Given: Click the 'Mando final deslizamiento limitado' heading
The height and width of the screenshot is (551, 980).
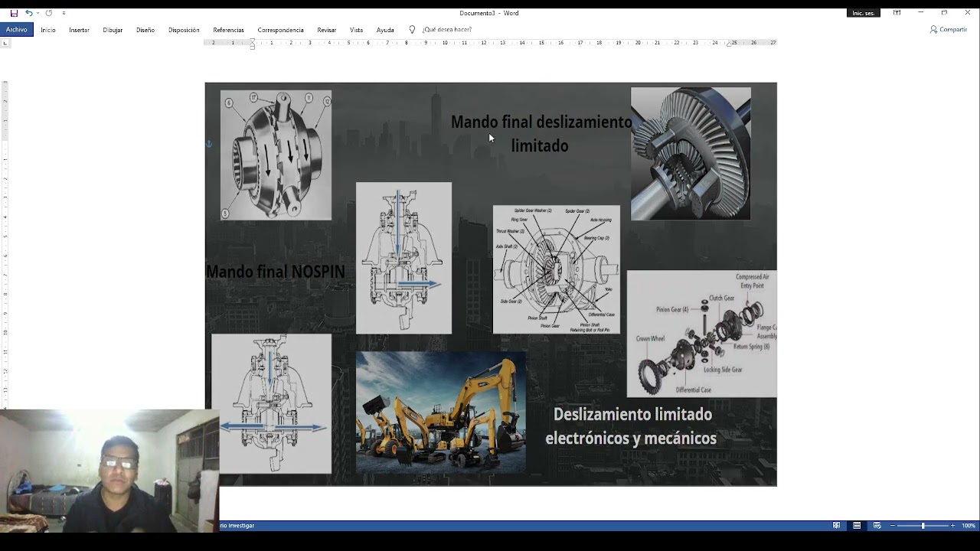Looking at the screenshot, I should click(541, 134).
